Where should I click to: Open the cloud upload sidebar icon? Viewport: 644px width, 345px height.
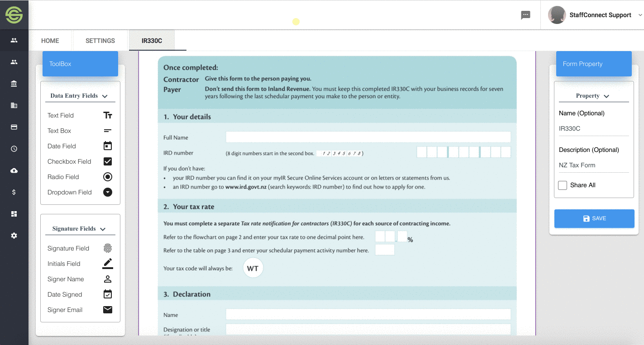(14, 170)
